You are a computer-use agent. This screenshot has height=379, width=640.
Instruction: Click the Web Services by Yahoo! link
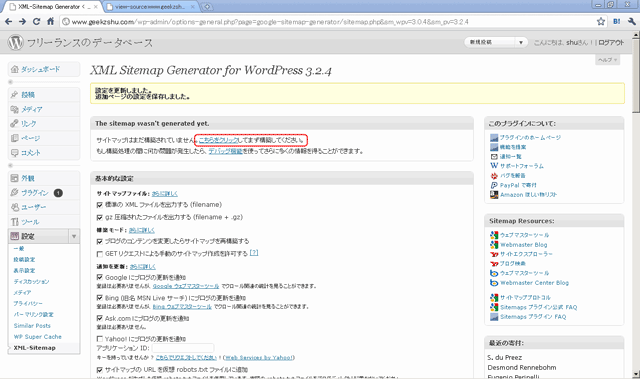point(259,357)
